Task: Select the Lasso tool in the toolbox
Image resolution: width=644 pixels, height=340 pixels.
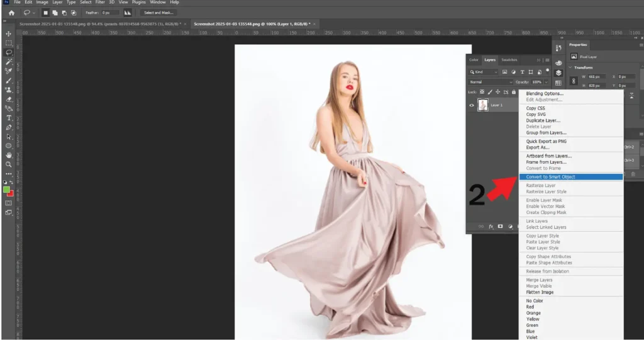Action: coord(9,52)
